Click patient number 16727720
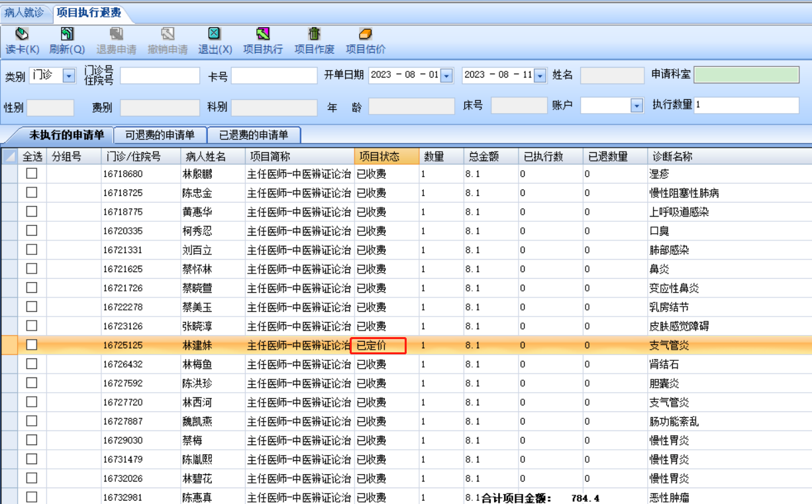The width and height of the screenshot is (812, 504). point(123,403)
